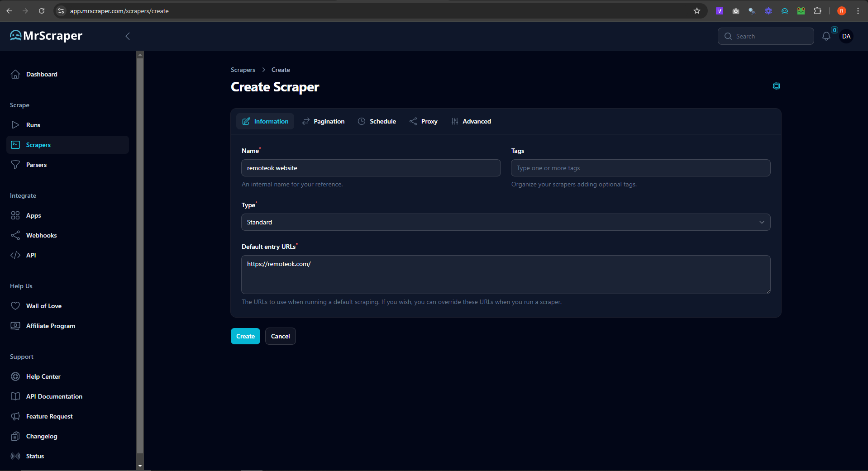Click the Tags input field

pos(640,168)
